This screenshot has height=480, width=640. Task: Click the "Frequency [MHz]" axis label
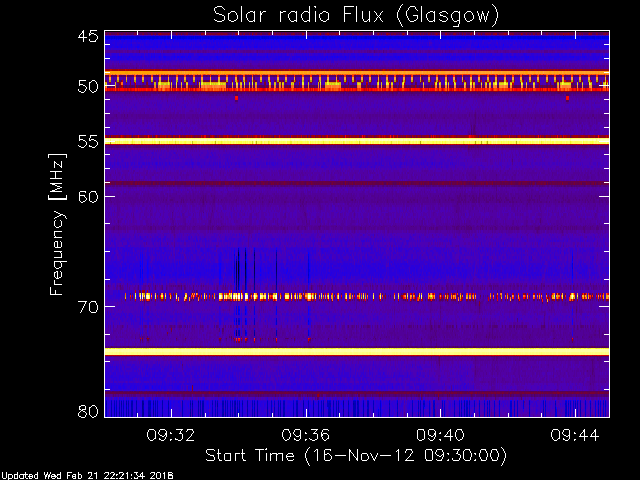click(x=57, y=224)
